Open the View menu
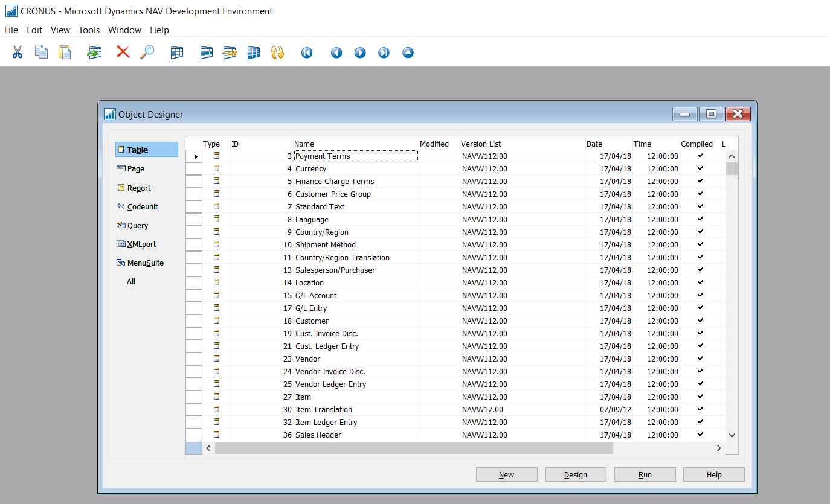This screenshot has width=830, height=504. click(x=60, y=30)
